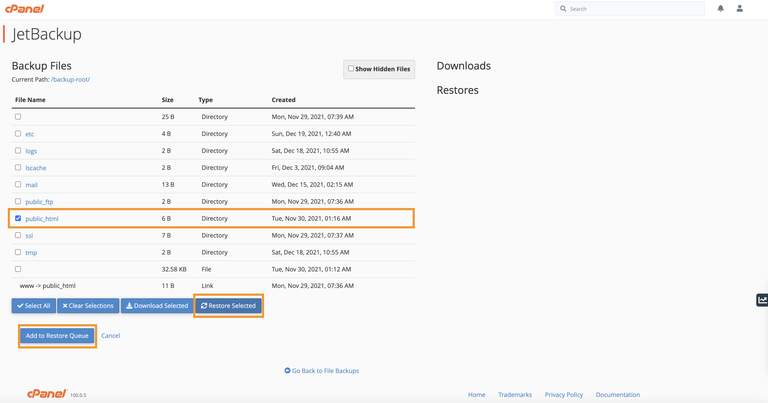Click the backup-root current path link

coord(71,79)
